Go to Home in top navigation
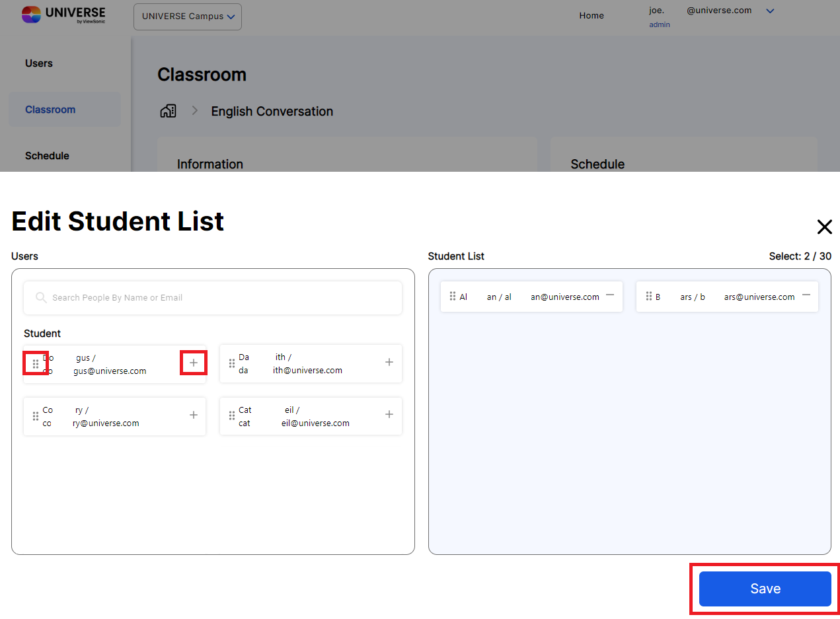This screenshot has height=619, width=840. coord(592,15)
